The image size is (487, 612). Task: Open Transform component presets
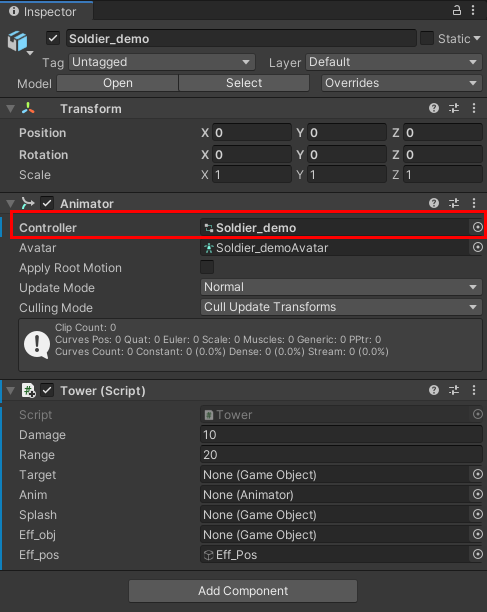(454, 108)
